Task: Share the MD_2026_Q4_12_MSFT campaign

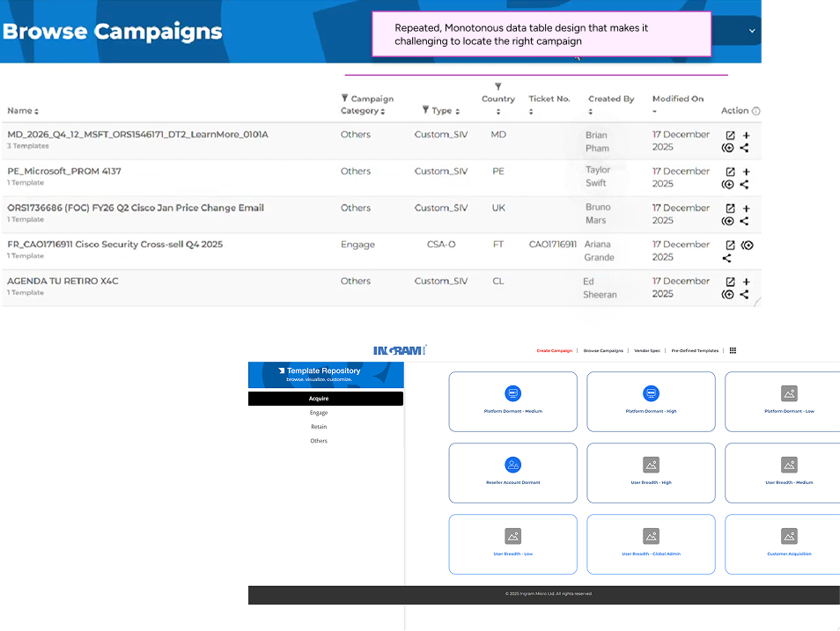Action: point(744,148)
